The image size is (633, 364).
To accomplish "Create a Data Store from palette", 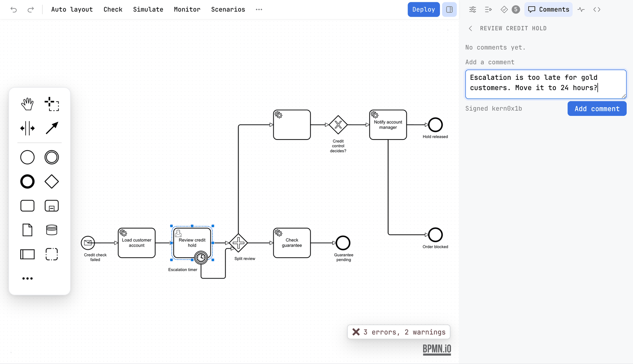I will pos(52,230).
